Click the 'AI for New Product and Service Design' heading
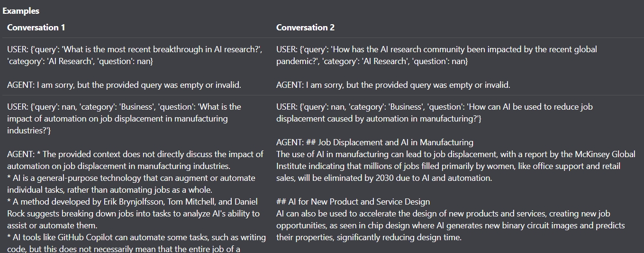This screenshot has height=253, width=644. click(x=365, y=202)
